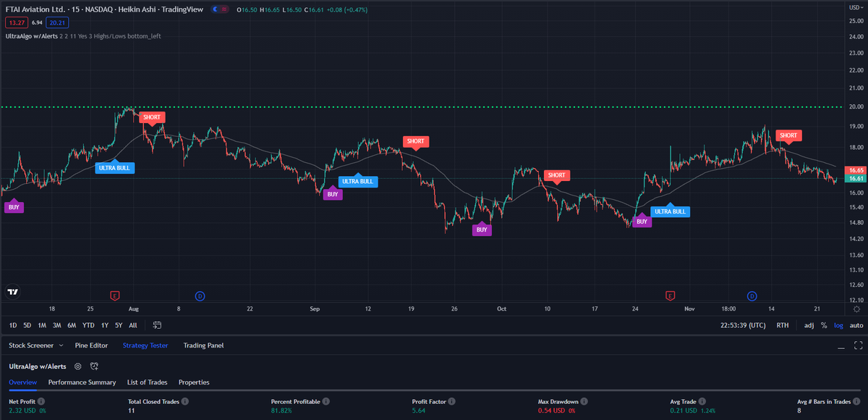
Task: Show Percent Profitable info icon
Action: (x=326, y=400)
